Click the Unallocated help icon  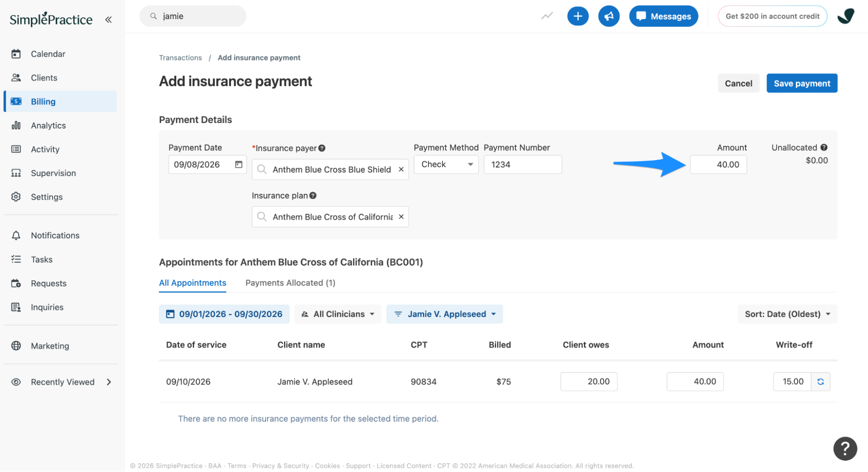coord(824,148)
